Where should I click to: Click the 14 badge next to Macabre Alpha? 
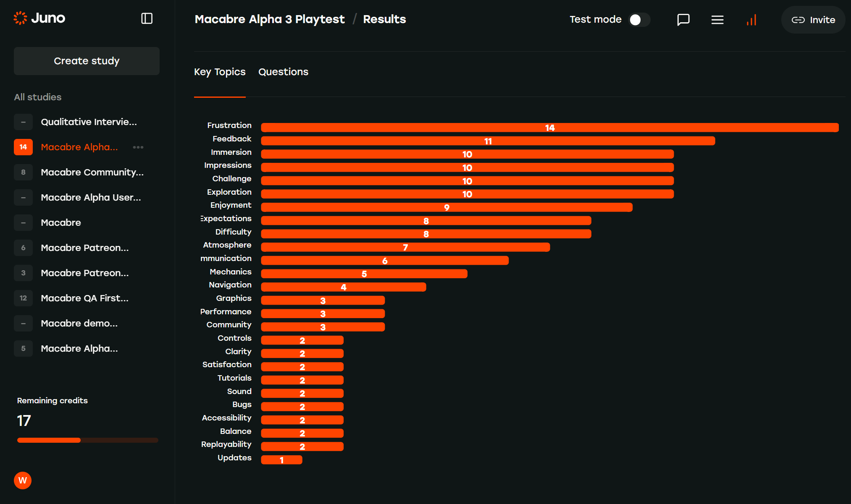point(23,147)
